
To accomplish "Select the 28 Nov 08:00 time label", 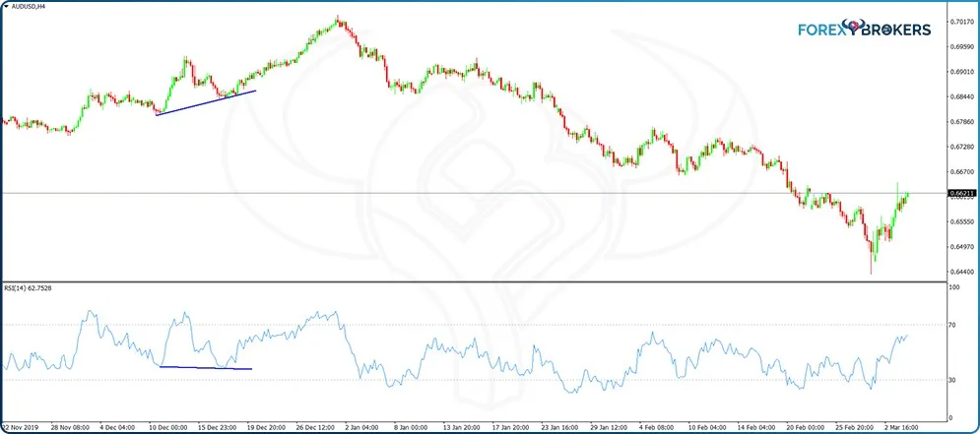I will 68,427.
